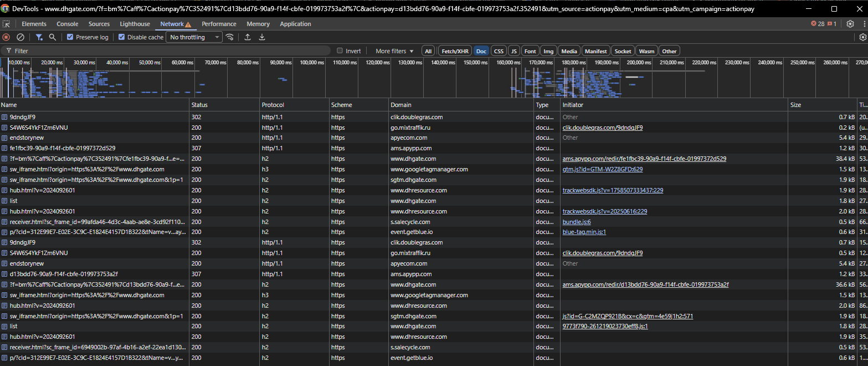Select the CSS type filter
868x366 pixels.
click(x=499, y=51)
